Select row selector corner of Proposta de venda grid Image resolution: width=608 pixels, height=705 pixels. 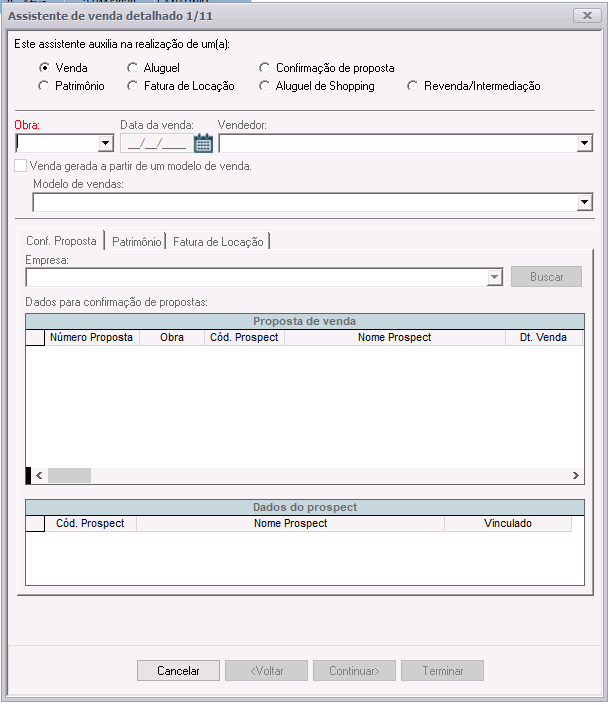[35, 337]
